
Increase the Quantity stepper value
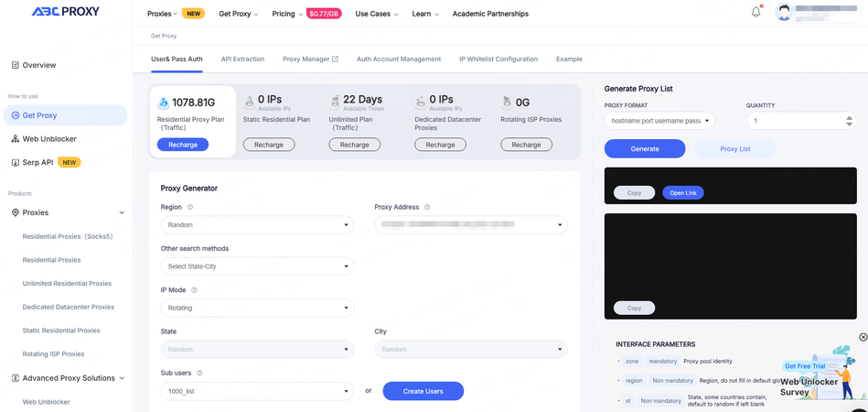tap(850, 117)
